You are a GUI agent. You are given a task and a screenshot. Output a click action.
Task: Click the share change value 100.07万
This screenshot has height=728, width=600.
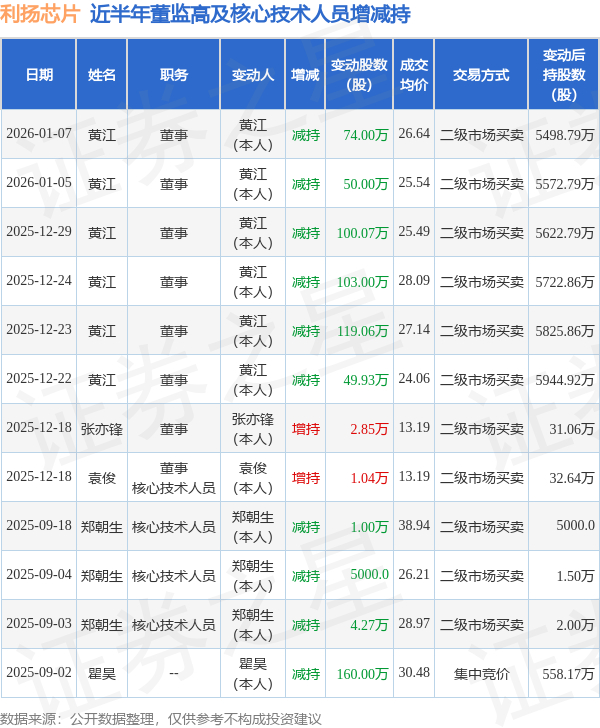(x=363, y=233)
